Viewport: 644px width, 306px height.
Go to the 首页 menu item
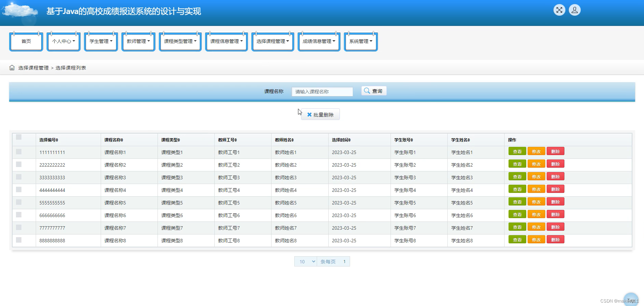click(26, 42)
